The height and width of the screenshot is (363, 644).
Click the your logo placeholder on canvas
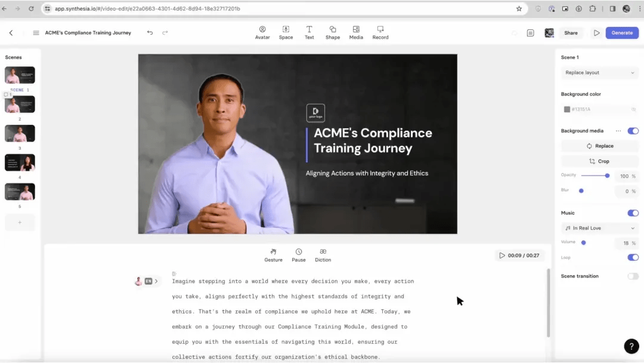pyautogui.click(x=315, y=113)
